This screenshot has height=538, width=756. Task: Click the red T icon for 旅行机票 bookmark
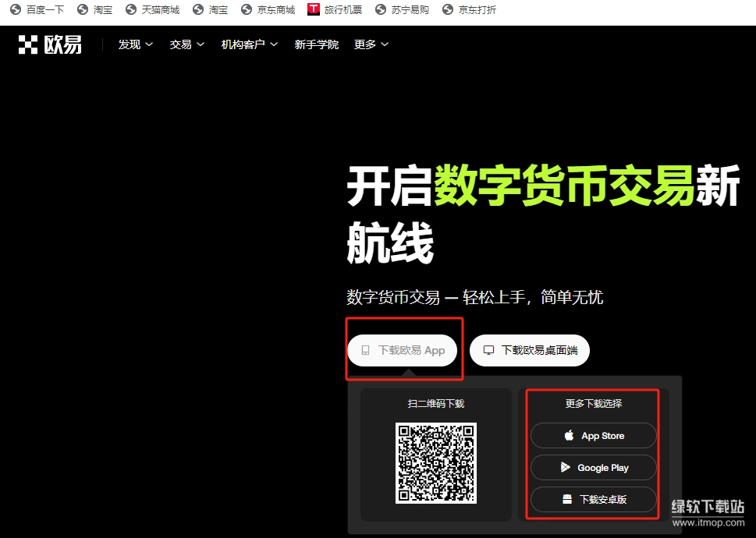[x=314, y=10]
